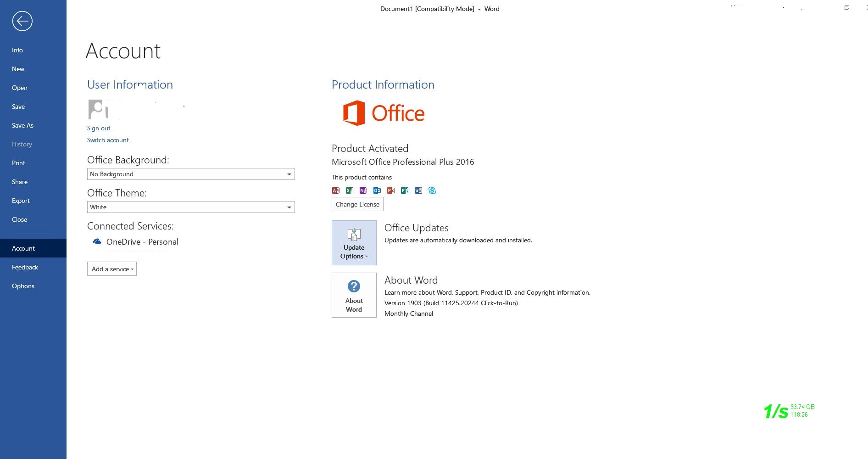Click the Outlook icon under product contains
Viewport: 868px width, 459px height.
coord(377,190)
